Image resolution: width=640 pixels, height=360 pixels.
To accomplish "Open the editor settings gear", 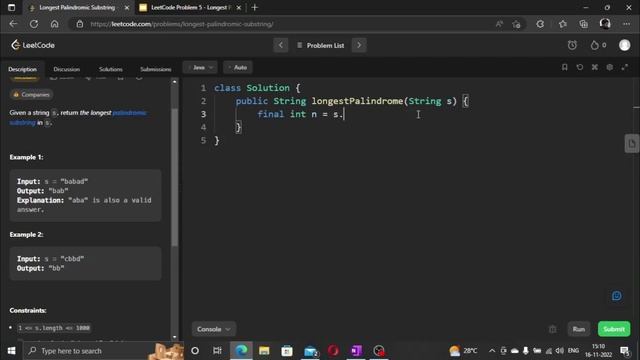I will click(609, 67).
